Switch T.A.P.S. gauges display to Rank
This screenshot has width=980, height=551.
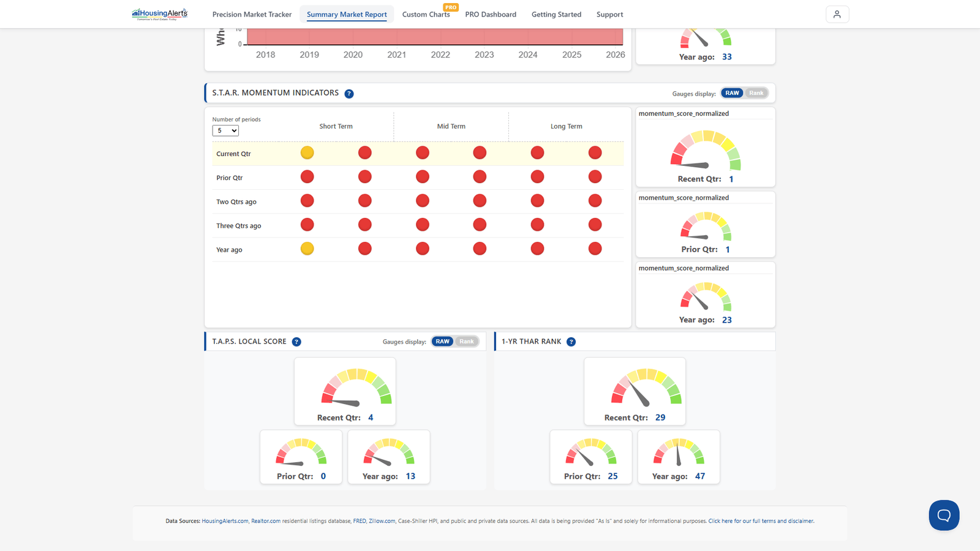click(467, 342)
